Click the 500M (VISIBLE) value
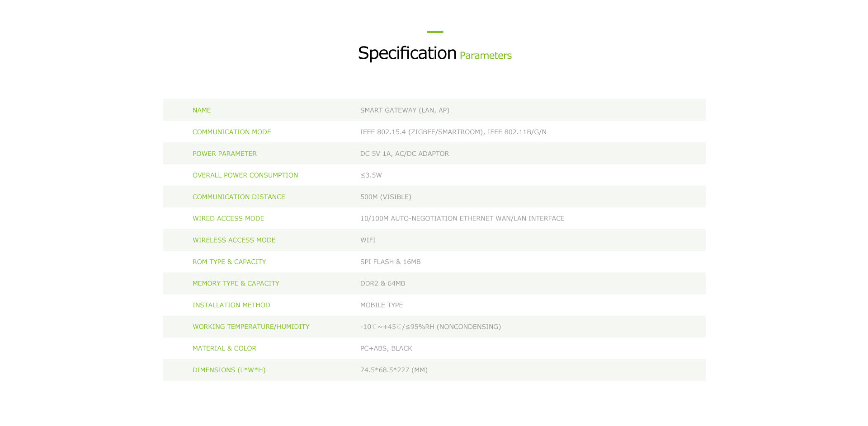Viewport: 868px width, 426px height. coord(386,197)
